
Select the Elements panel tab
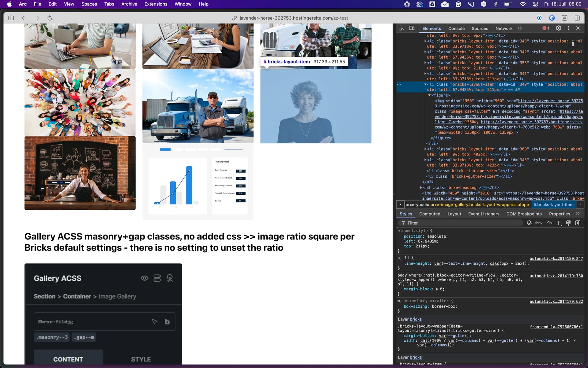pyautogui.click(x=432, y=29)
